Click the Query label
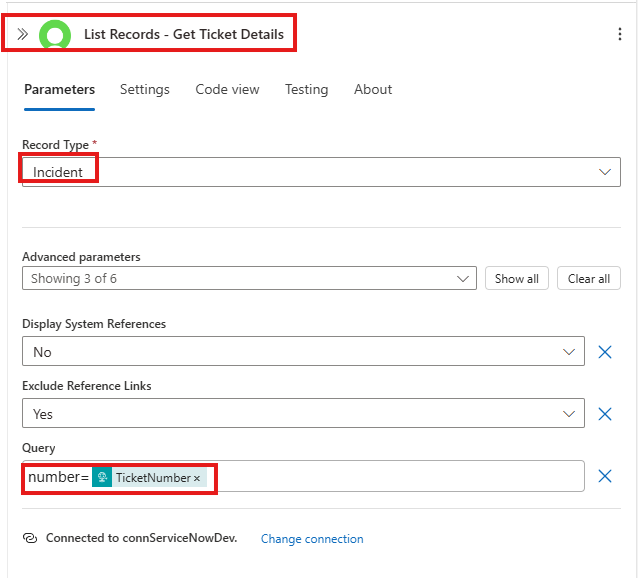 pos(39,448)
